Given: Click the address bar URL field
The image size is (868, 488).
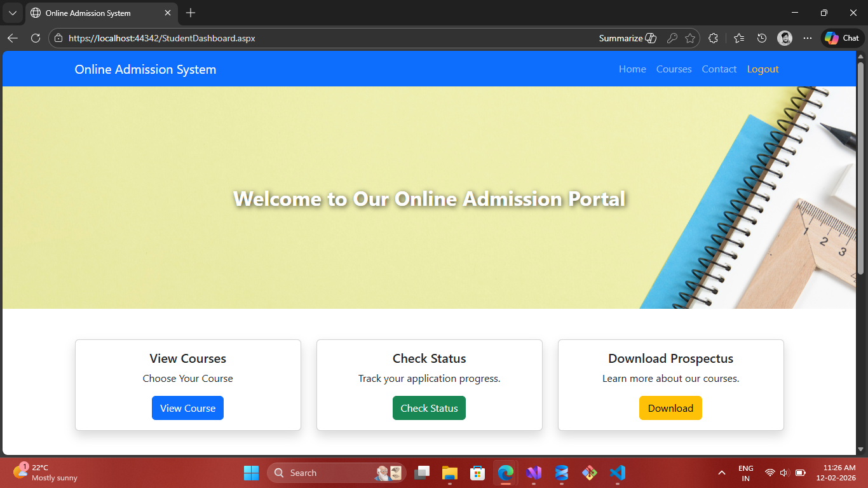Looking at the screenshot, I should pyautogui.click(x=318, y=38).
